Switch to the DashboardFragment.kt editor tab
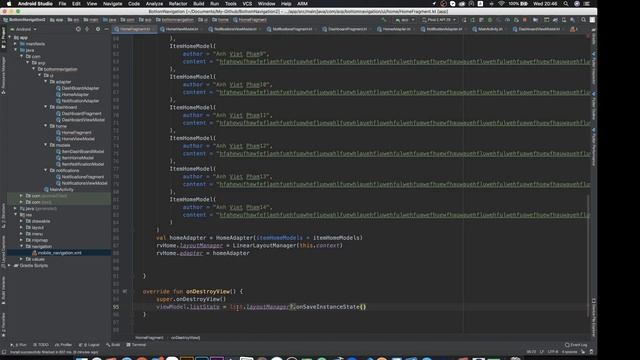The height and width of the screenshot is (360, 640). point(347,29)
